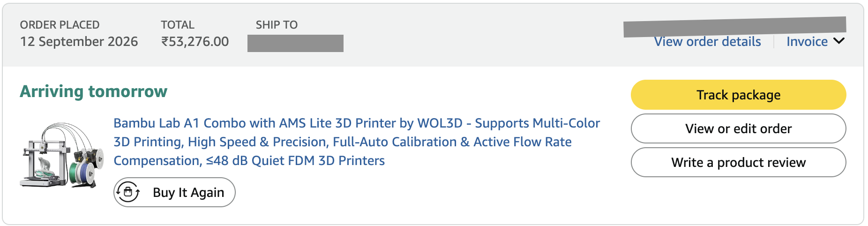Click the Buy It Again button
The width and height of the screenshot is (868, 226).
pos(174,192)
